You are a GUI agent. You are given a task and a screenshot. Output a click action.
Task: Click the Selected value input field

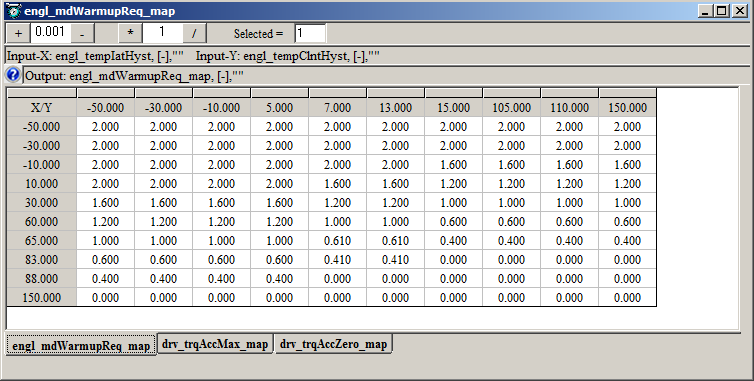310,33
